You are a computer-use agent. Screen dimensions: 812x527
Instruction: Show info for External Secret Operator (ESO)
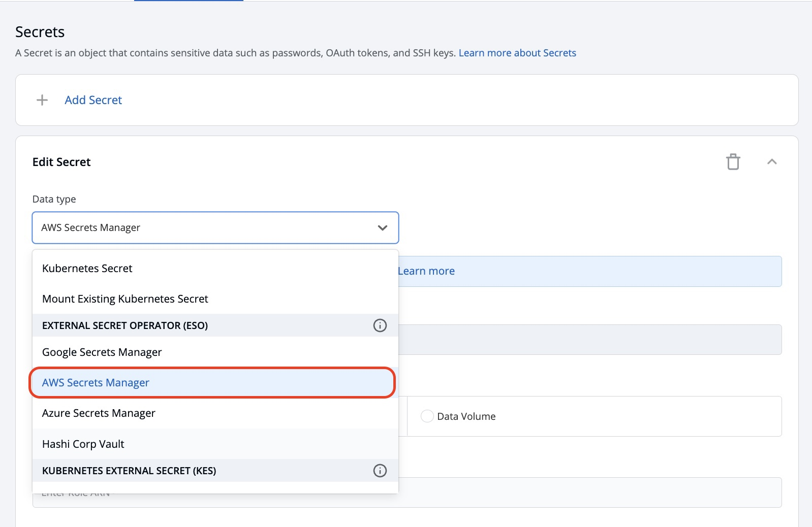[x=380, y=325]
